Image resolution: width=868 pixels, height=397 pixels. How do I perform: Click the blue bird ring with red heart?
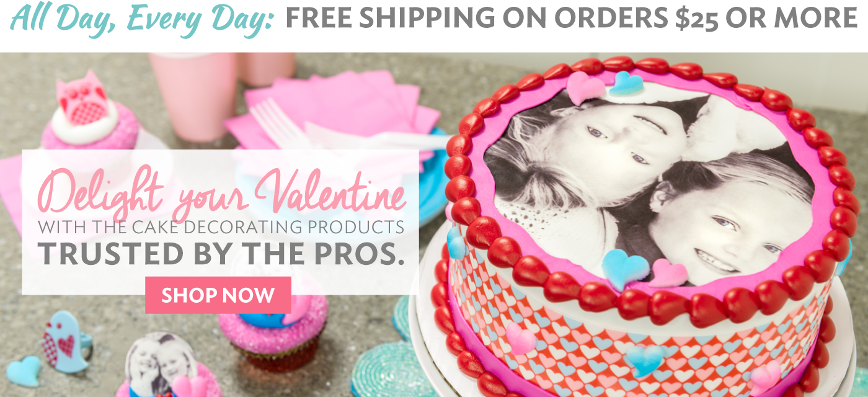tap(64, 342)
